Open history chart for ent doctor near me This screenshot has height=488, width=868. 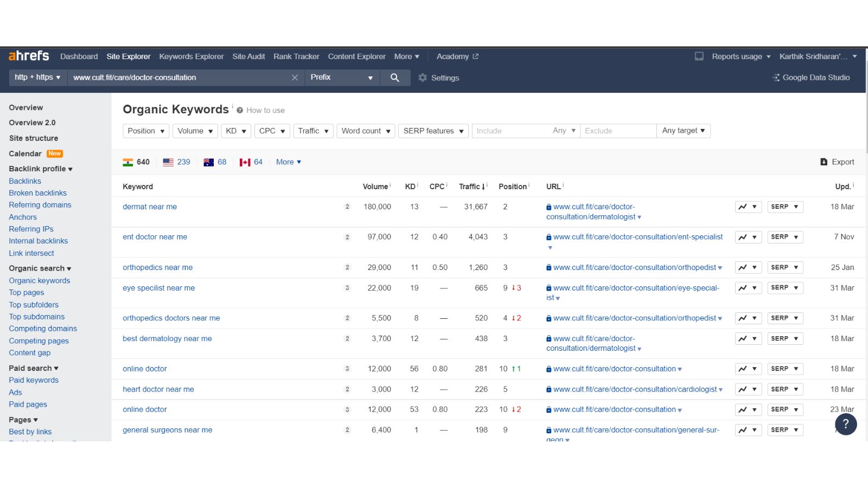point(748,237)
